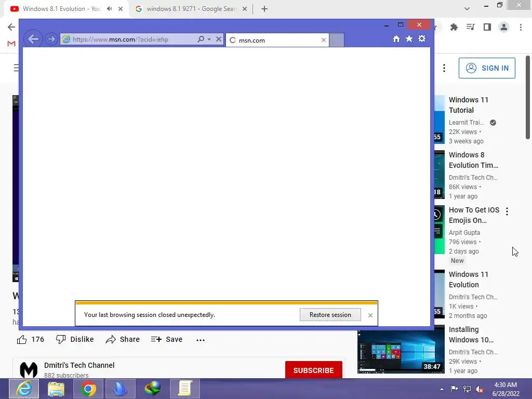Show hidden tray icons arrow
The width and height of the screenshot is (532, 399).
pyautogui.click(x=442, y=389)
